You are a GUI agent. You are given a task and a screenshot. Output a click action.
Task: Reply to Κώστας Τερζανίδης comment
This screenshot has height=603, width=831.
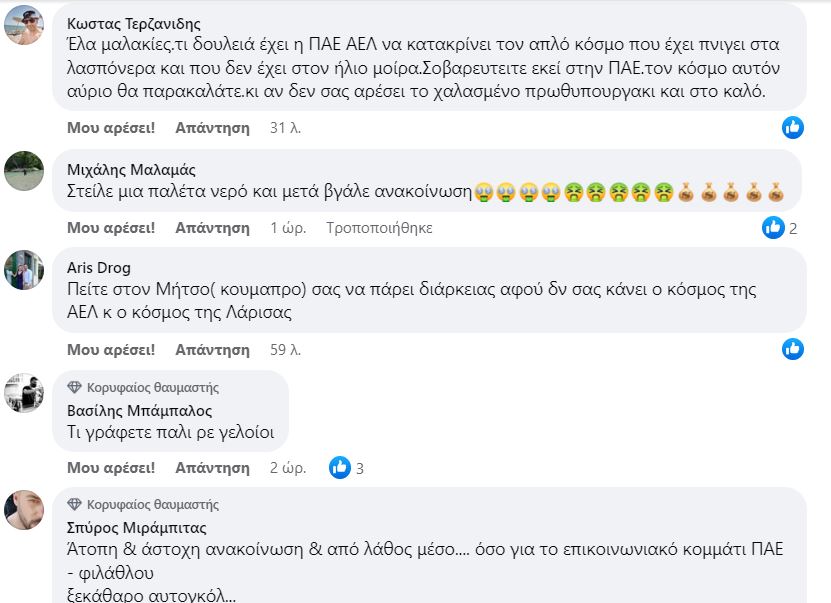pos(212,128)
